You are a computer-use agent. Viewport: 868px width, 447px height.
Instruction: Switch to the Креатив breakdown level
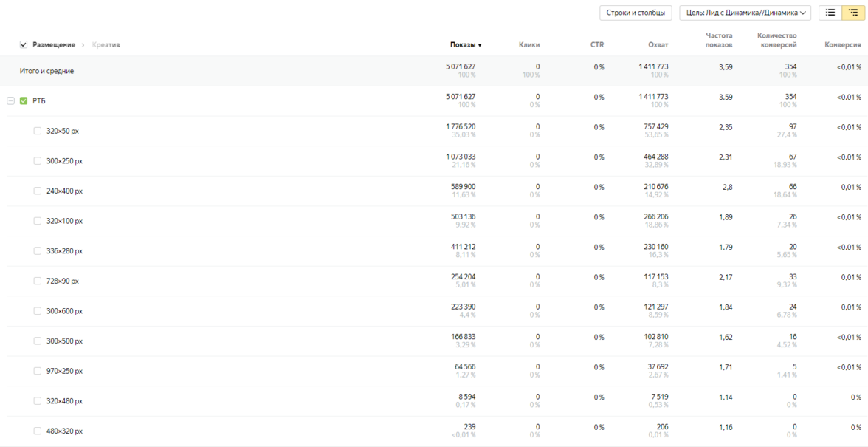point(106,45)
